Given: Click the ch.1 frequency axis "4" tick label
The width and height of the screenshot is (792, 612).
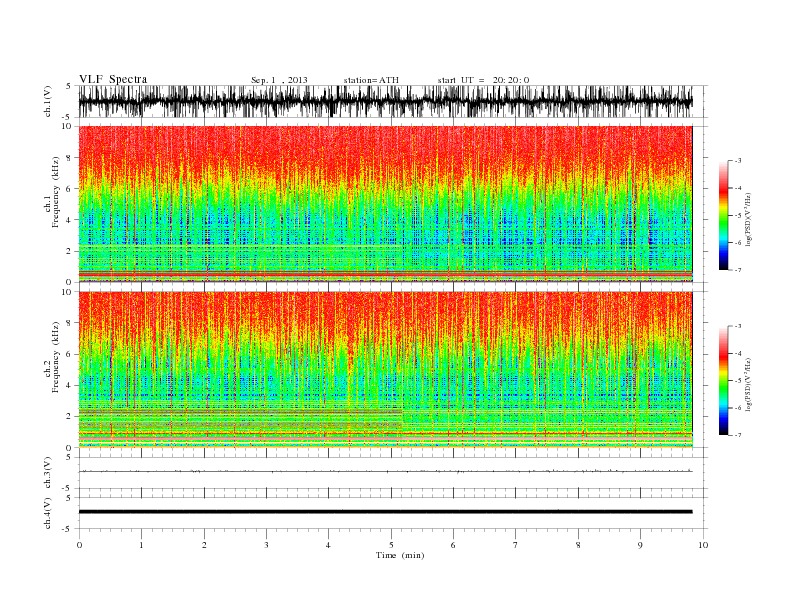Looking at the screenshot, I should click(69, 220).
